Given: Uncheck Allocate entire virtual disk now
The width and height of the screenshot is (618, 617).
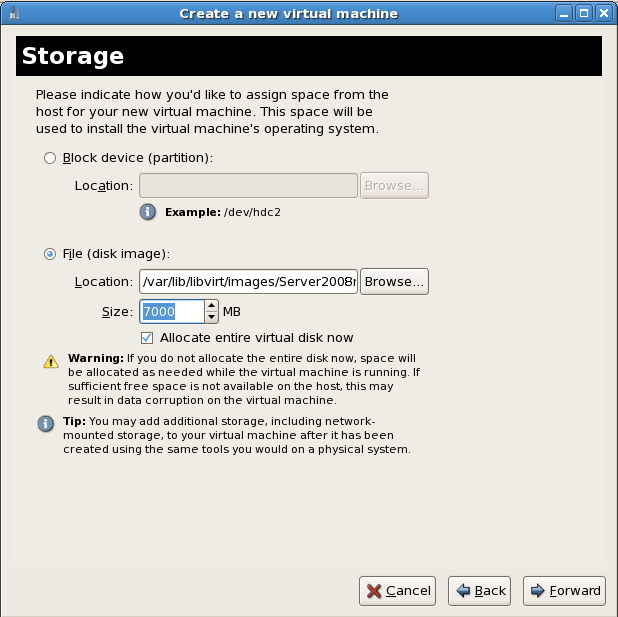Looking at the screenshot, I should pos(147,338).
